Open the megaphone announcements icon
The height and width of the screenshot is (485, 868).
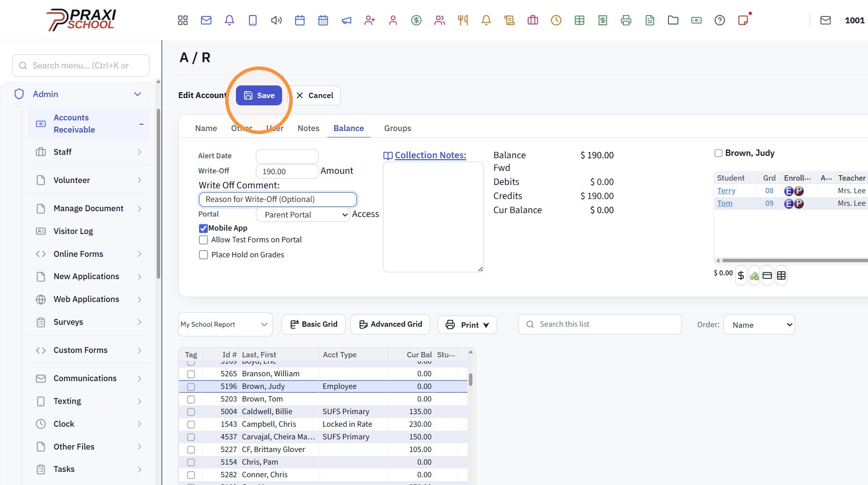point(347,20)
